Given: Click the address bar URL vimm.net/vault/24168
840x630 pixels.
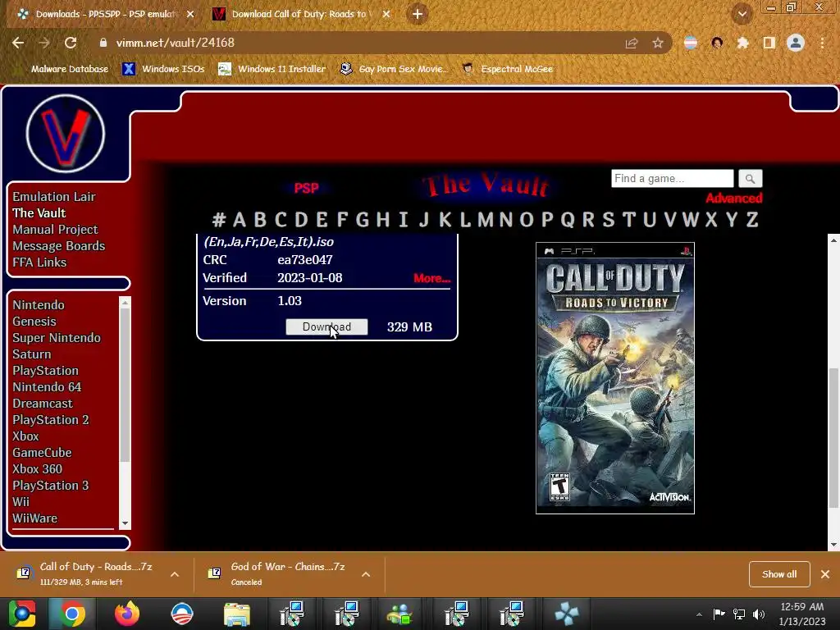Looking at the screenshot, I should click(176, 43).
